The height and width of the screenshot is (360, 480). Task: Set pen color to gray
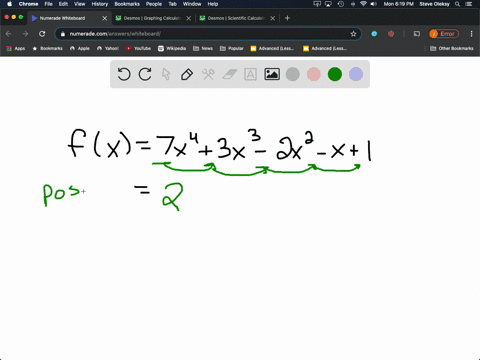[x=293, y=74]
